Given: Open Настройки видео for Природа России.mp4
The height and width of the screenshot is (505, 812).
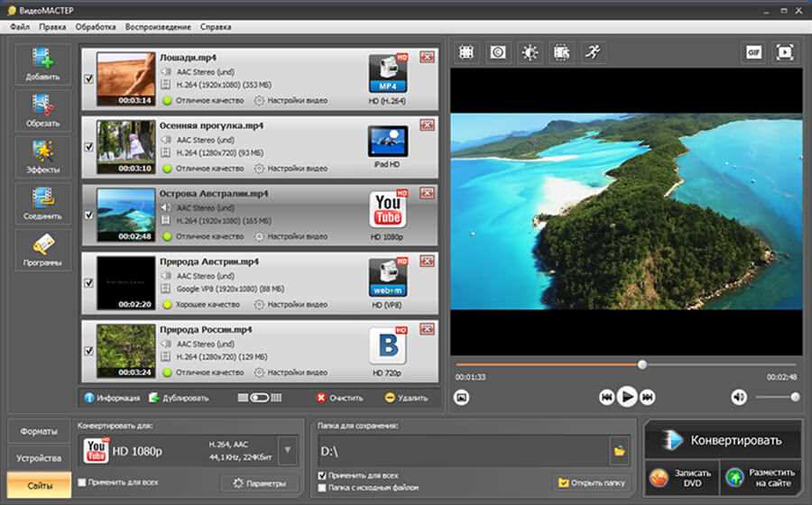Looking at the screenshot, I should (291, 372).
